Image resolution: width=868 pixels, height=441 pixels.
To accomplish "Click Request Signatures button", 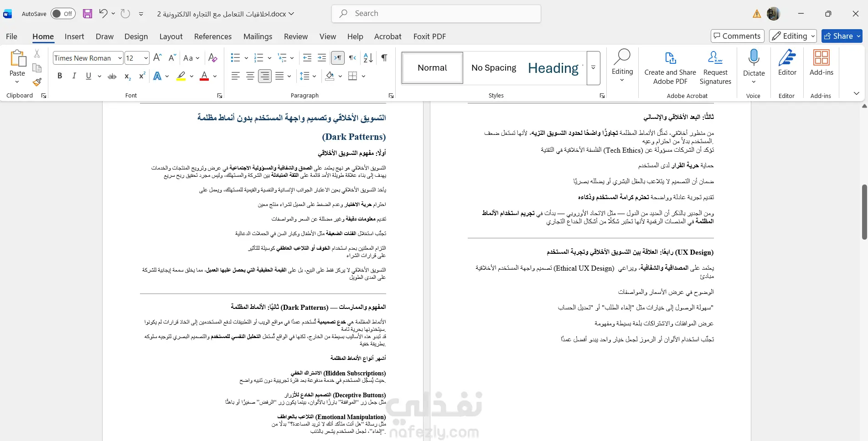I will [x=715, y=67].
